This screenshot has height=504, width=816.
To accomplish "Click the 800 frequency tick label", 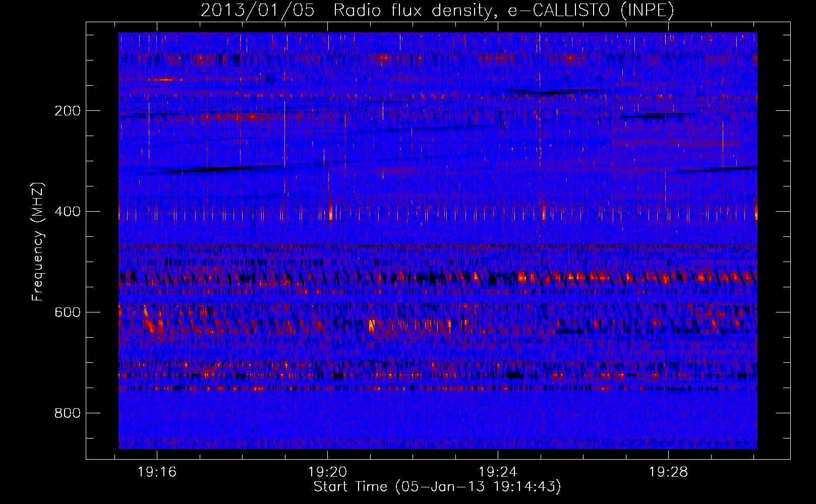I will [68, 413].
